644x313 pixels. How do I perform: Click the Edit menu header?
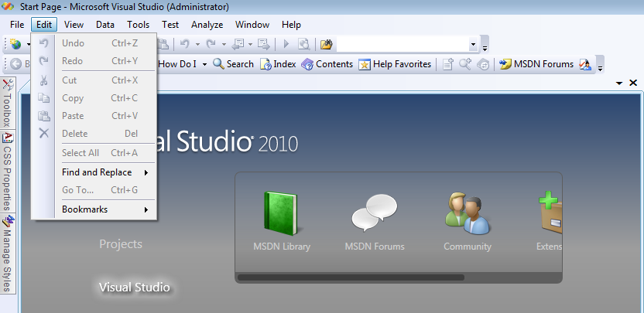(x=44, y=25)
